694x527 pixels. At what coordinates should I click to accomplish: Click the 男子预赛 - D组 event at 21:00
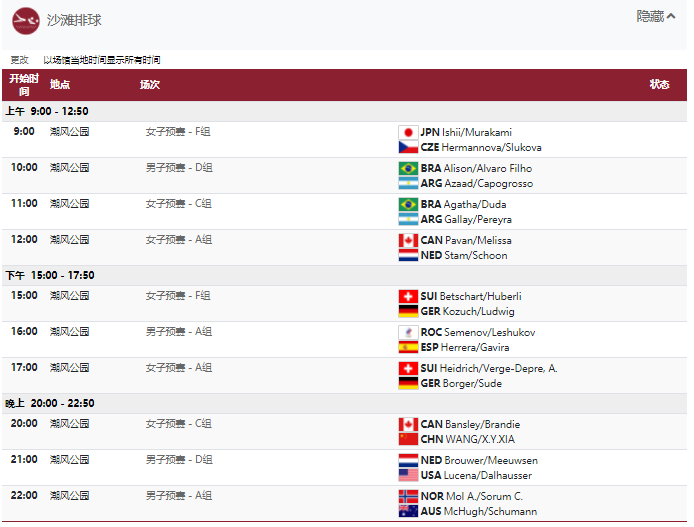(x=179, y=459)
